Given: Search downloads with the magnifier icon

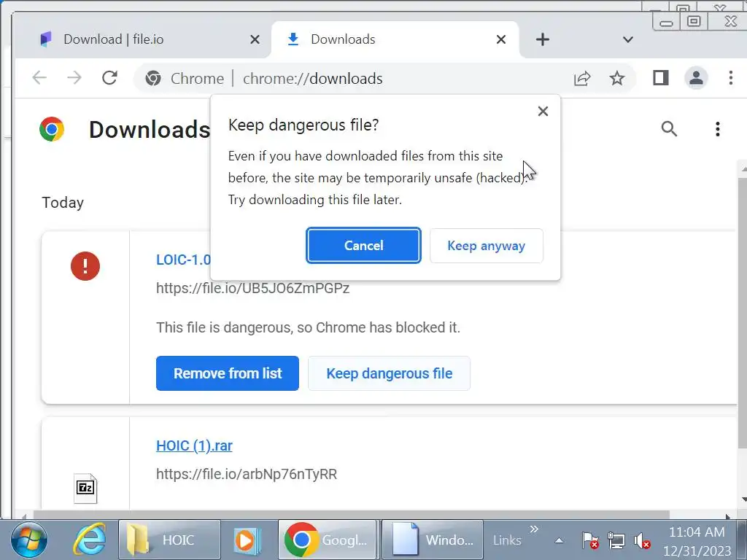Looking at the screenshot, I should pos(669,128).
